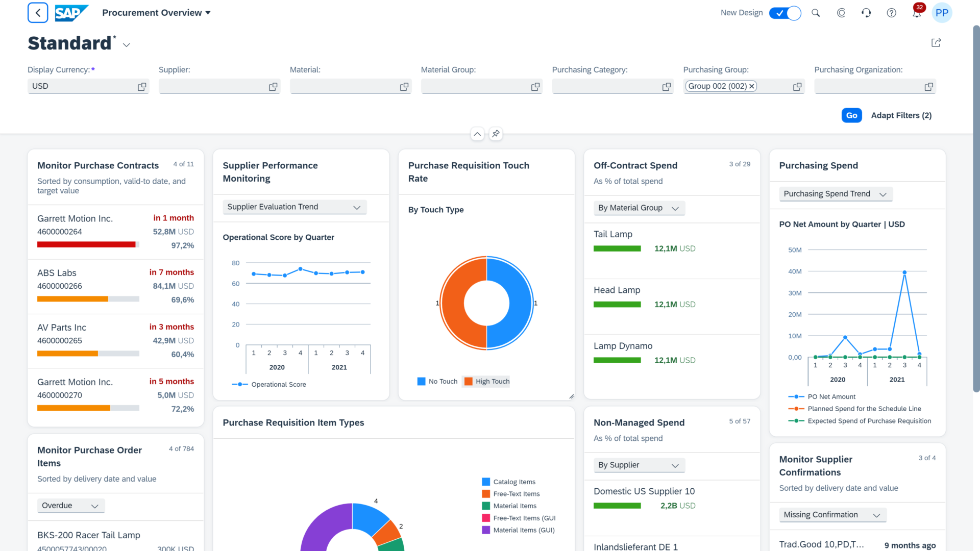The height and width of the screenshot is (551, 980).
Task: Click the back navigation arrow
Action: [x=38, y=12]
